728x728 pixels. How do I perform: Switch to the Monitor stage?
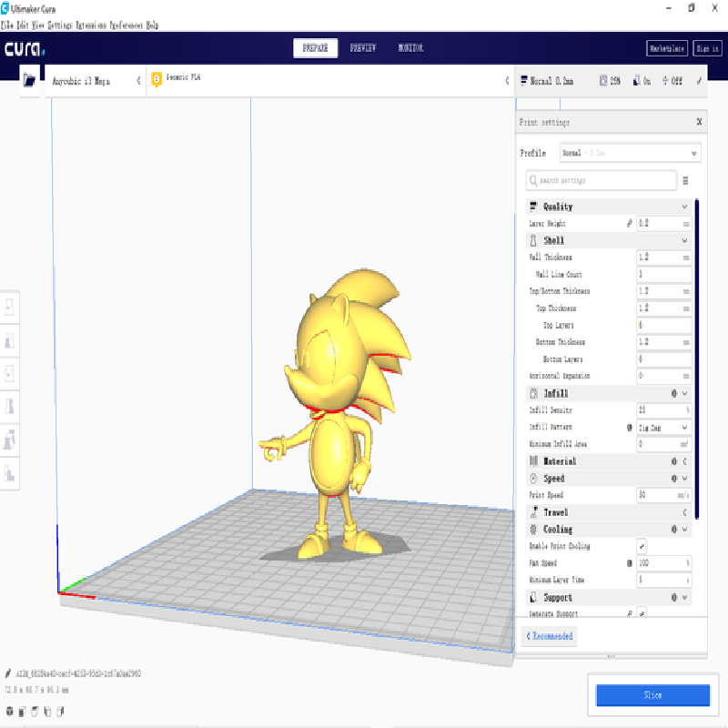[x=411, y=48]
